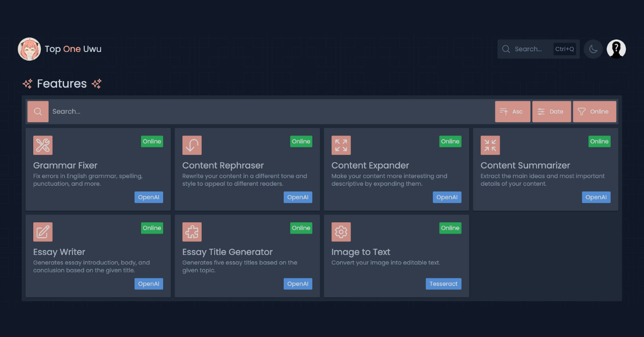Click the global search box with Ctrl+Q
This screenshot has height=337, width=644.
[538, 49]
